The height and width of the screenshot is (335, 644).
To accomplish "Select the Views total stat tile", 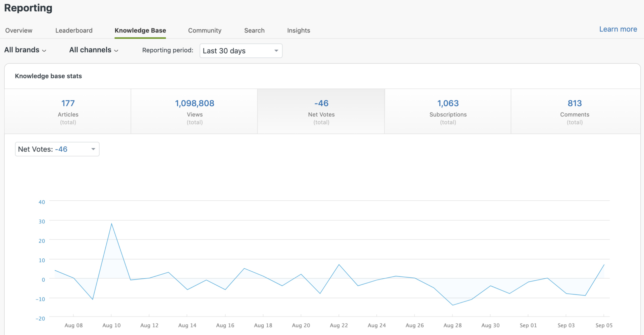I will click(195, 112).
